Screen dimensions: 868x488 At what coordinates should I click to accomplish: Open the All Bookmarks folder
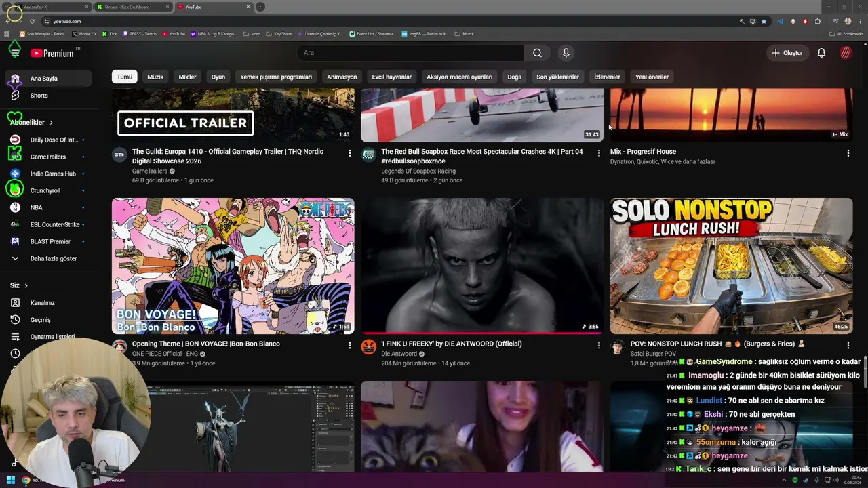point(846,33)
